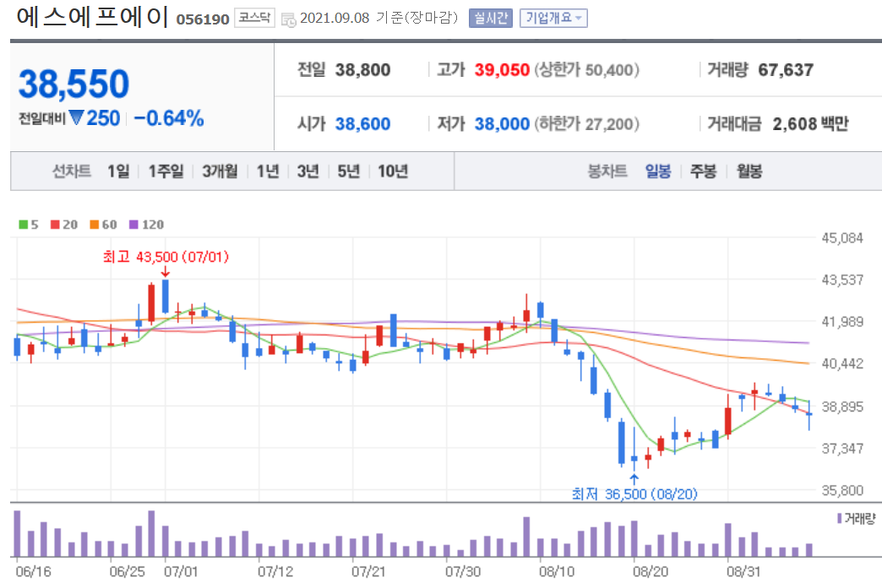The height and width of the screenshot is (588, 882).
Task: Click the 선차트 label
Action: click(72, 171)
